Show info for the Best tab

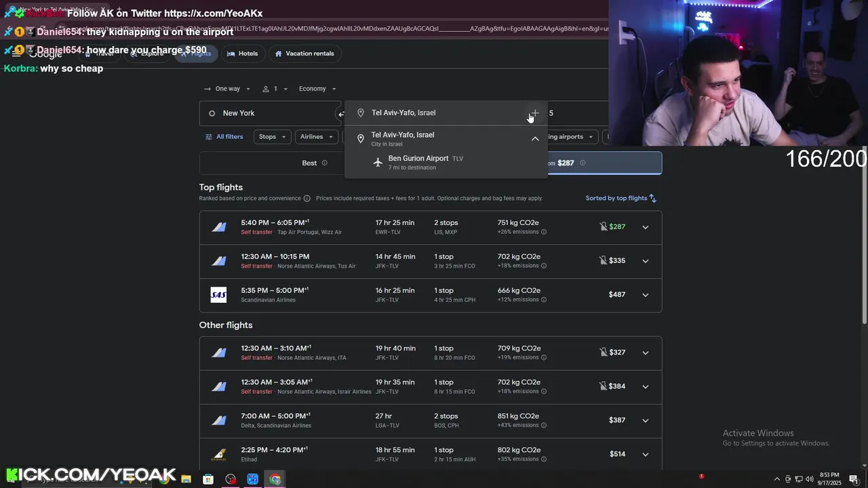coord(324,163)
